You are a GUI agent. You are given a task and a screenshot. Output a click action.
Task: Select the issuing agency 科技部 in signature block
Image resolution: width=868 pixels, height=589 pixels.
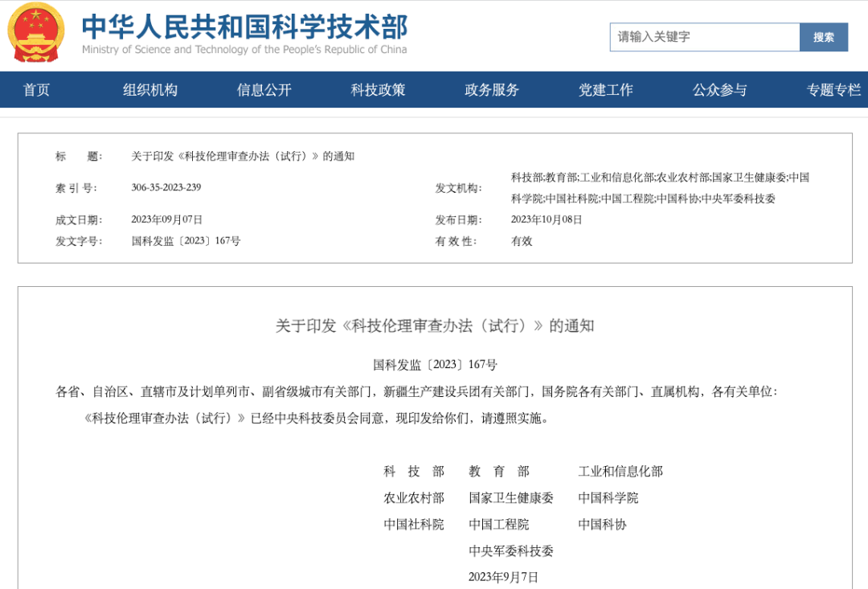click(x=412, y=472)
